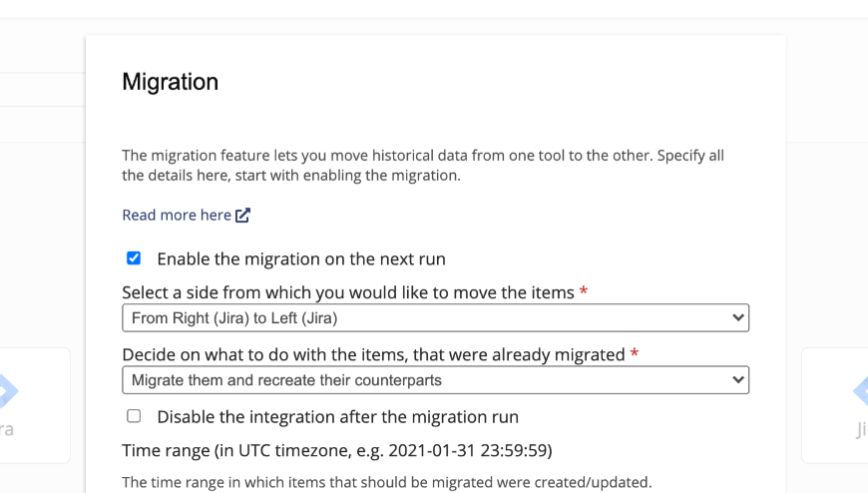Screen dimensions: 868x493
Task: Click the Migration heading
Action: click(171, 82)
